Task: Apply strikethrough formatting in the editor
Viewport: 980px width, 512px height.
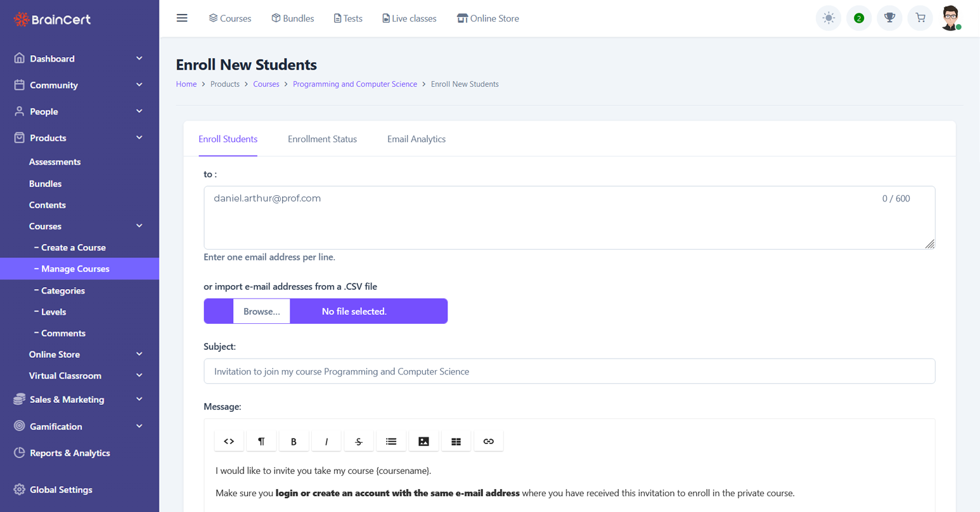Action: pyautogui.click(x=358, y=441)
